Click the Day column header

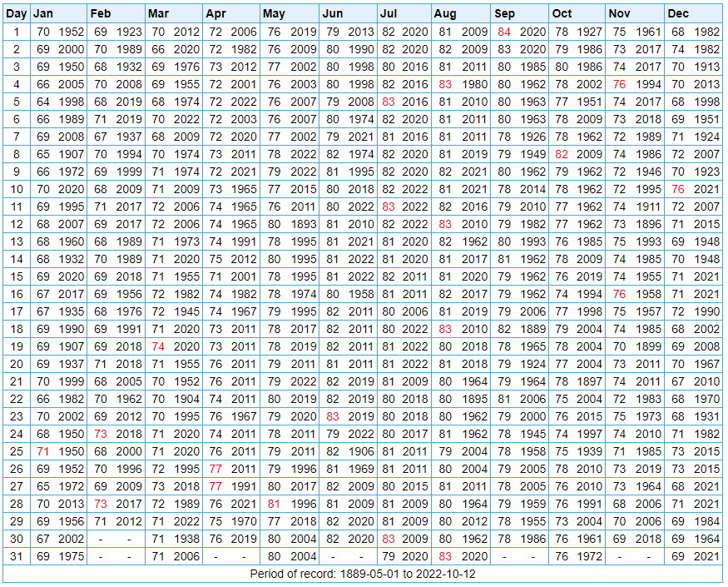click(17, 13)
